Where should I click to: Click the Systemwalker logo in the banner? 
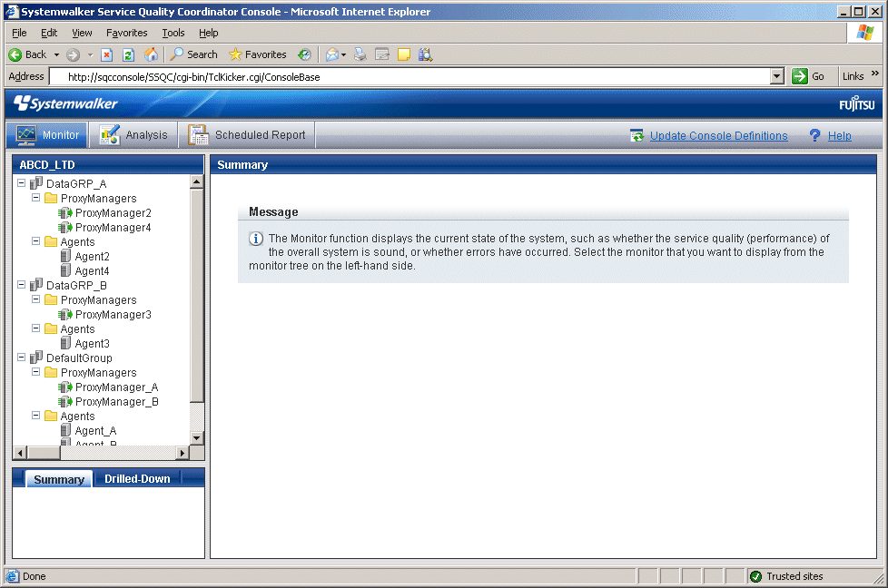click(x=65, y=103)
